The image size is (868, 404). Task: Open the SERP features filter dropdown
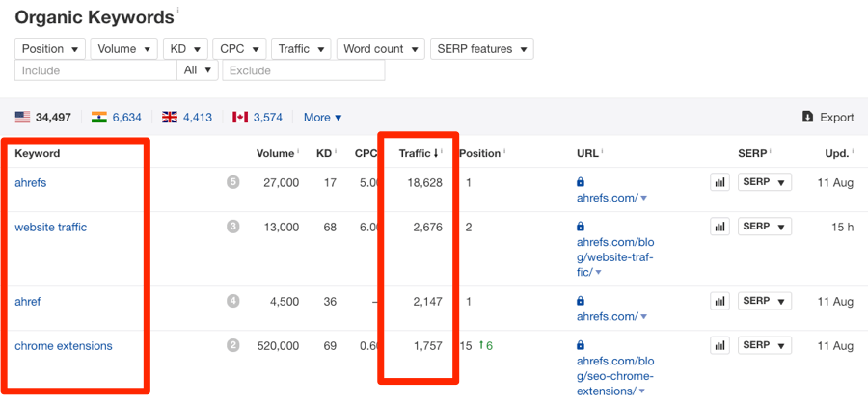(481, 49)
